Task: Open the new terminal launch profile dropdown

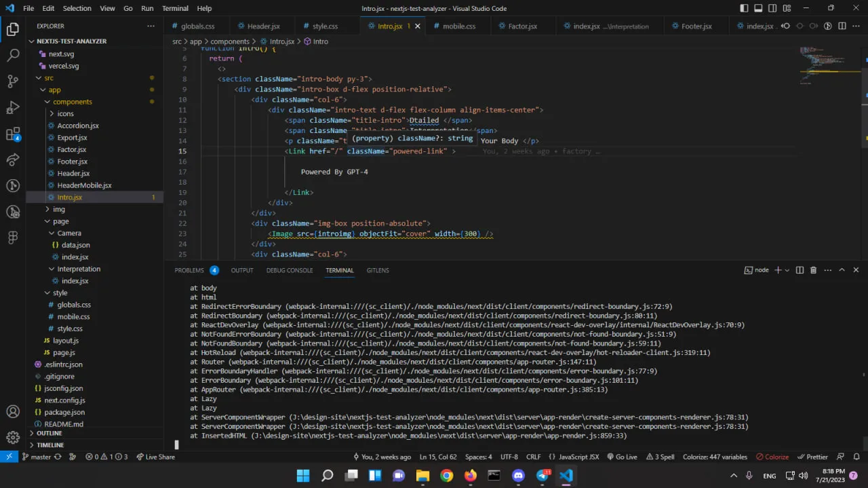Action: click(x=787, y=270)
